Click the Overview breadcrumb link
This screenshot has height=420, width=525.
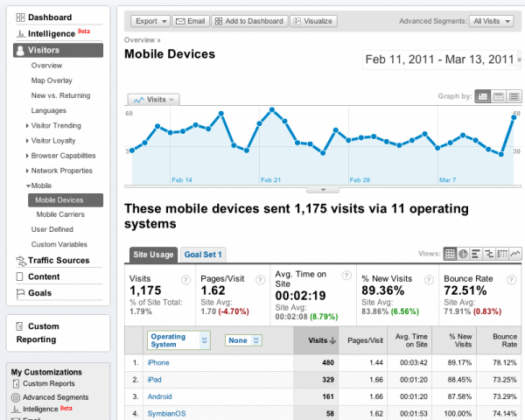(139, 40)
